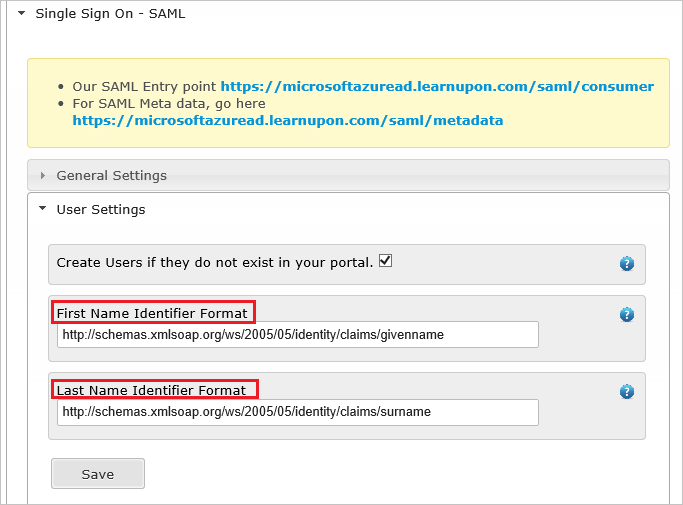This screenshot has height=505, width=683.
Task: Click help icon for Create Users option
Action: click(627, 263)
